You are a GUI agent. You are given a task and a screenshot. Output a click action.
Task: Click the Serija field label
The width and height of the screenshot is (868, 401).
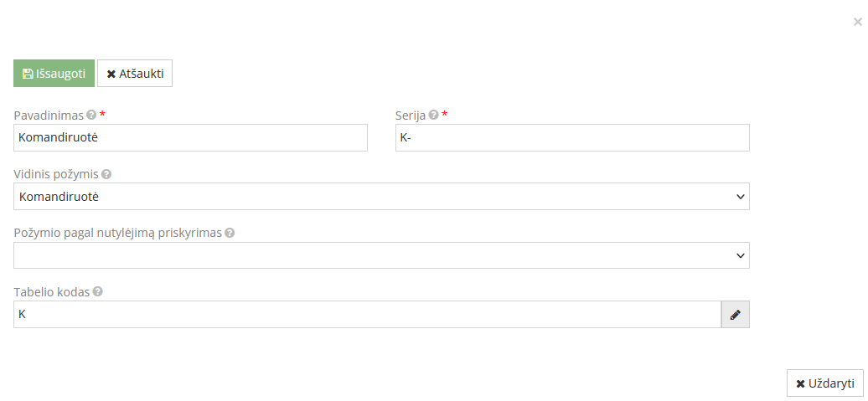(x=411, y=116)
